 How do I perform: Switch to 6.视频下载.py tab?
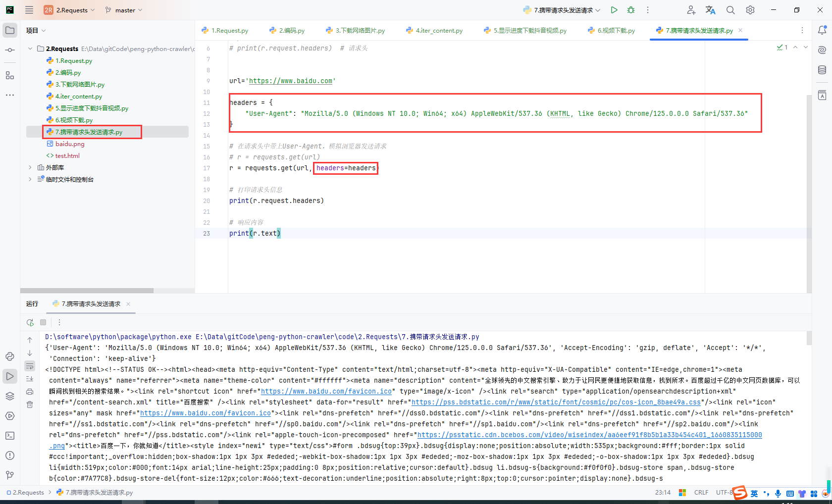(611, 30)
